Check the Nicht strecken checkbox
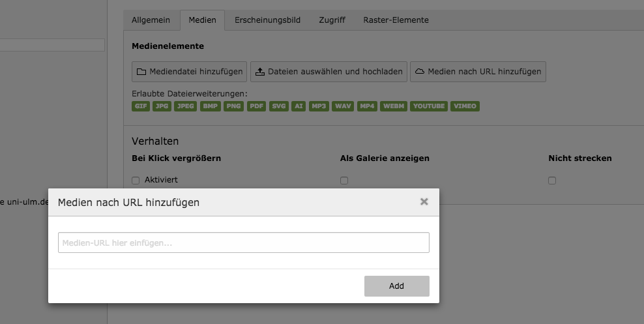The height and width of the screenshot is (324, 644). [x=552, y=181]
